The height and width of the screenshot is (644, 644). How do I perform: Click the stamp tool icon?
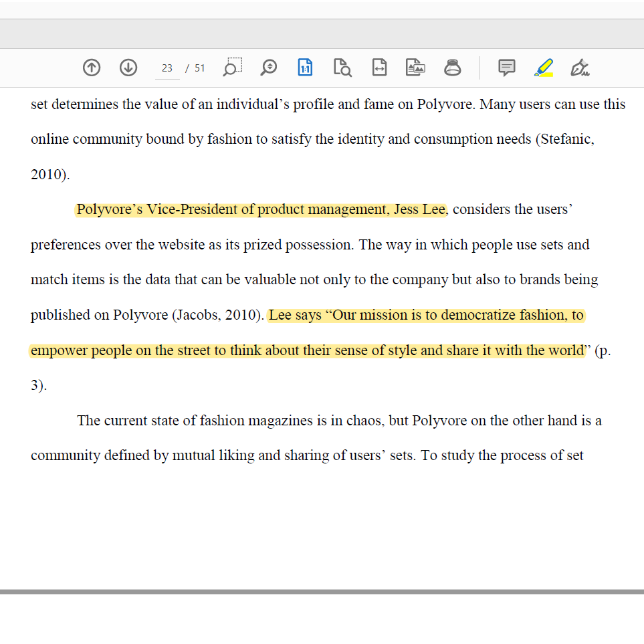coord(452,68)
